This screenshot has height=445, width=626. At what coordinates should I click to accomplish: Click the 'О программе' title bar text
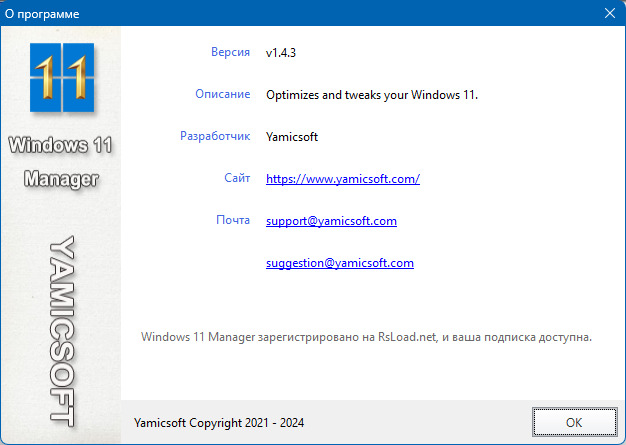click(42, 15)
